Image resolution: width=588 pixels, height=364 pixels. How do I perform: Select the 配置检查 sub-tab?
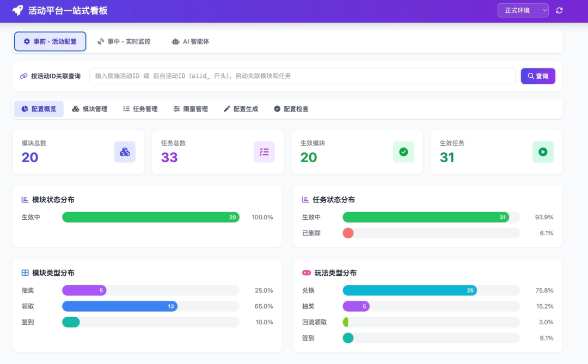pyautogui.click(x=291, y=109)
